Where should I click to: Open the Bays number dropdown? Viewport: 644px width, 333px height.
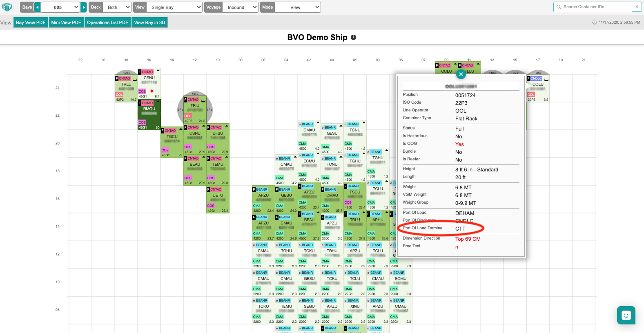[60, 7]
